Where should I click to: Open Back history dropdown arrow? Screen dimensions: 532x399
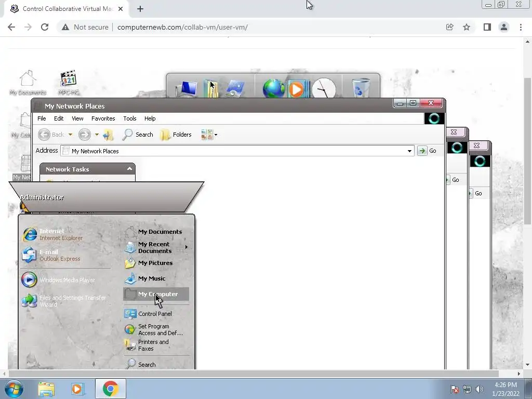click(x=70, y=135)
